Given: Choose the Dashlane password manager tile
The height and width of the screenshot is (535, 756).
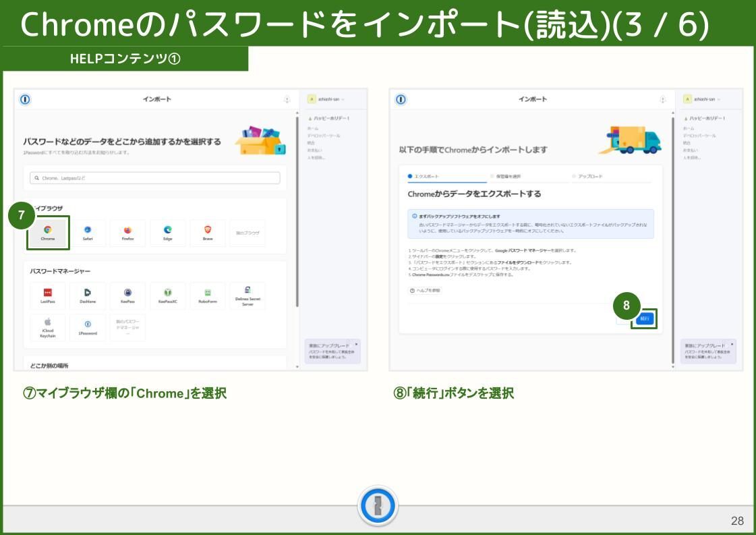Looking at the screenshot, I should coord(88,295).
